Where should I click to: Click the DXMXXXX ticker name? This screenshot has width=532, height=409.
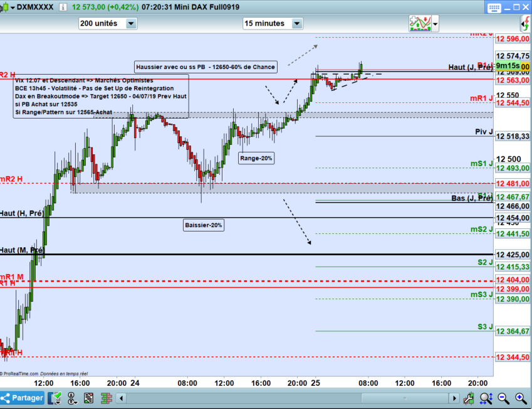[x=35, y=7]
